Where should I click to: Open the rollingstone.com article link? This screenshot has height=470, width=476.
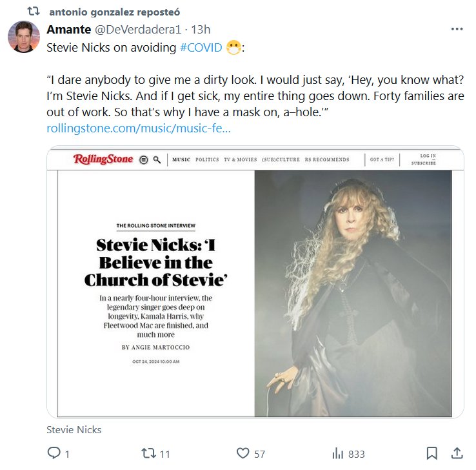coord(139,128)
